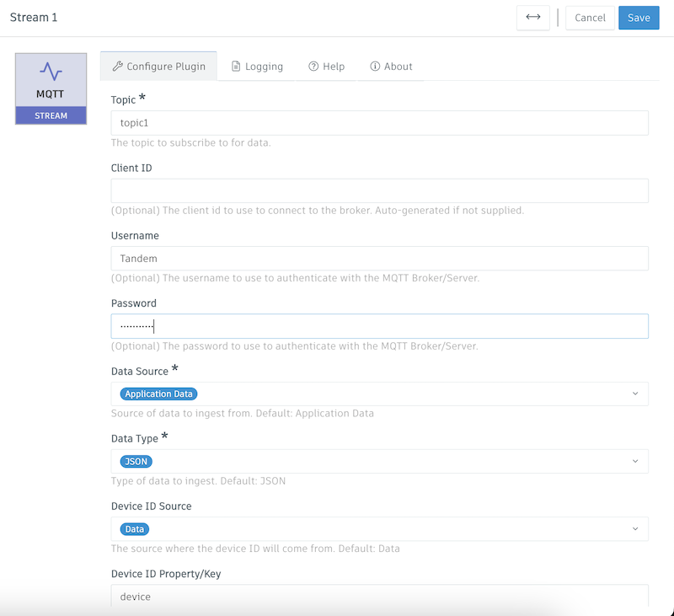The width and height of the screenshot is (674, 616).
Task: Click the Device ID Source label
Action: pos(152,506)
